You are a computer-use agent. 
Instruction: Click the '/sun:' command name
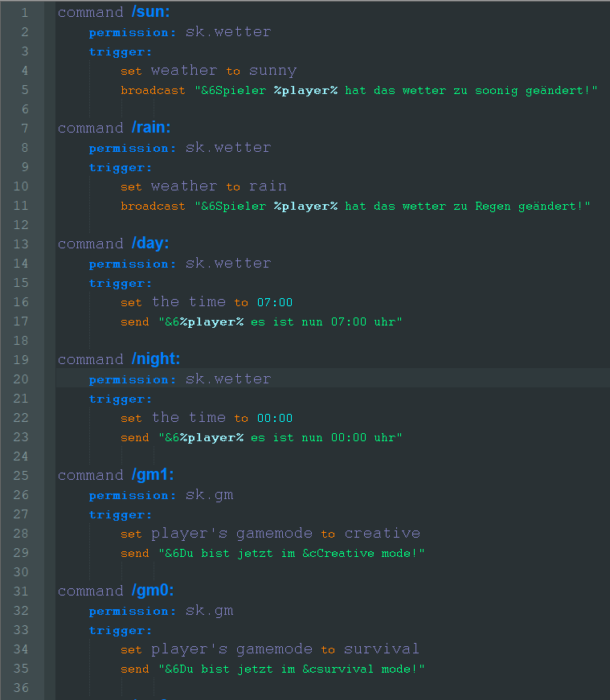(151, 11)
